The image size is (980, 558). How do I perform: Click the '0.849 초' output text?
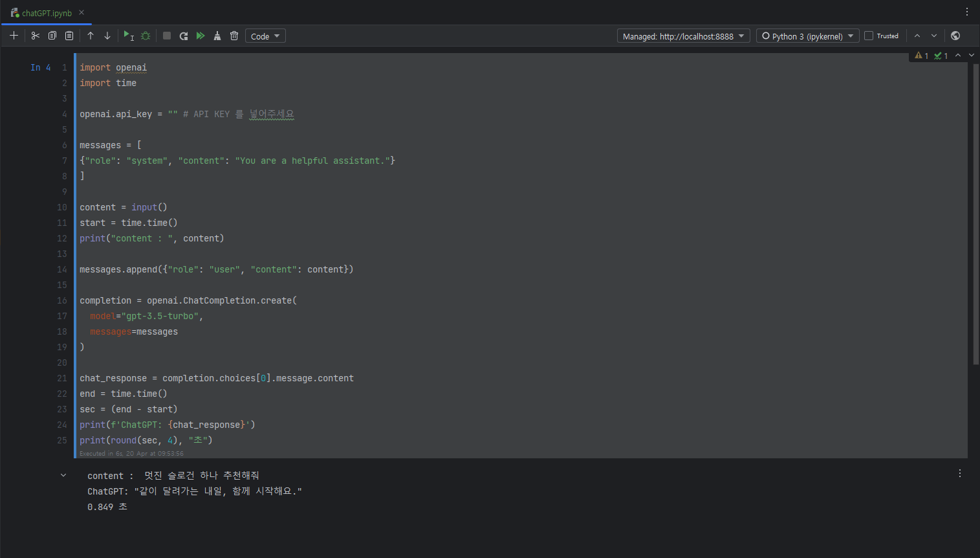pos(107,507)
